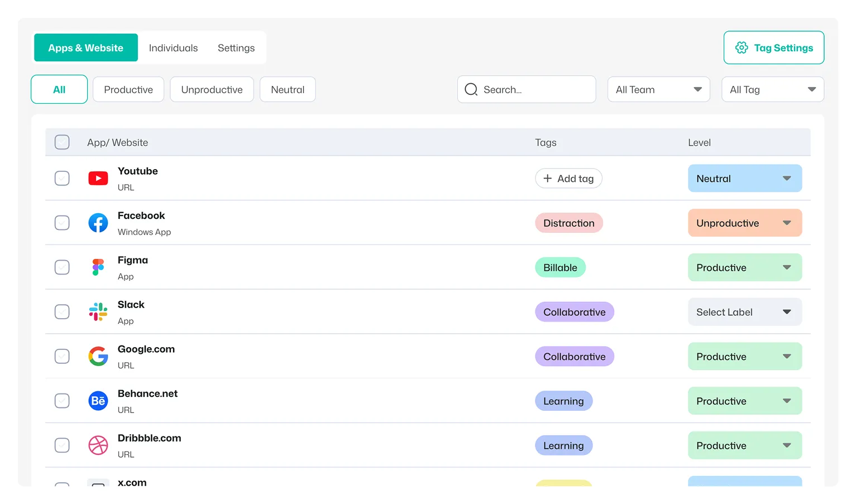The height and width of the screenshot is (504, 856).
Task: Click the gear icon in Tag Settings
Action: [x=742, y=48]
